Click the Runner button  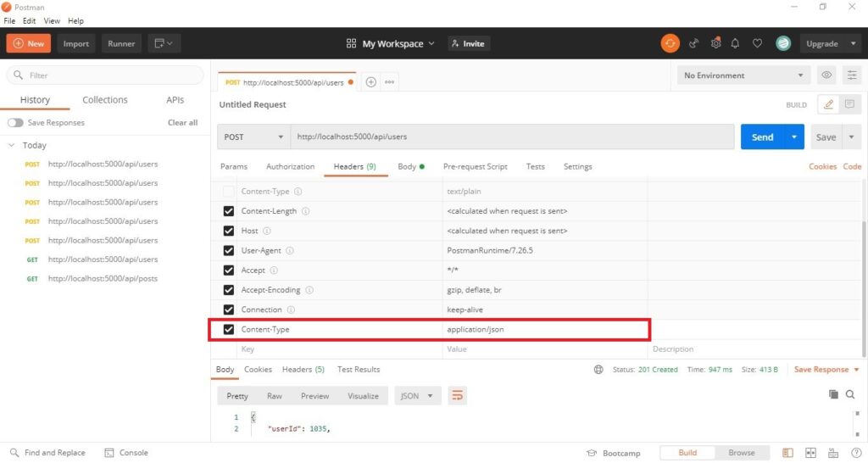coord(121,43)
